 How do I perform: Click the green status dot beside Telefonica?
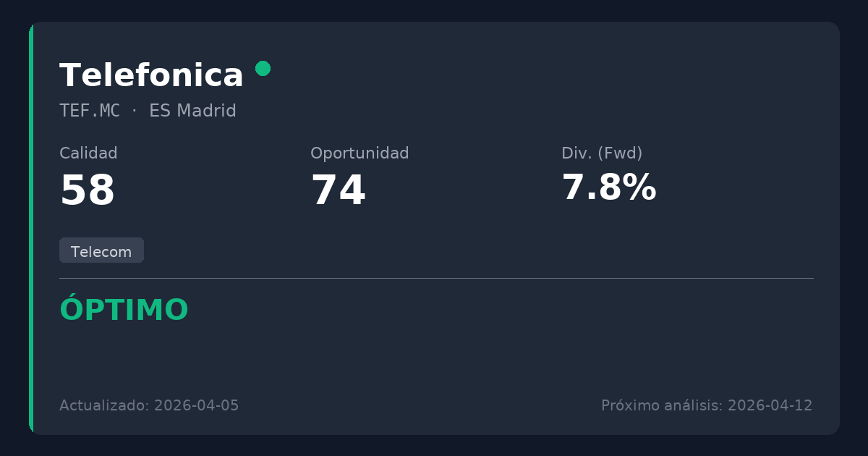pos(263,69)
